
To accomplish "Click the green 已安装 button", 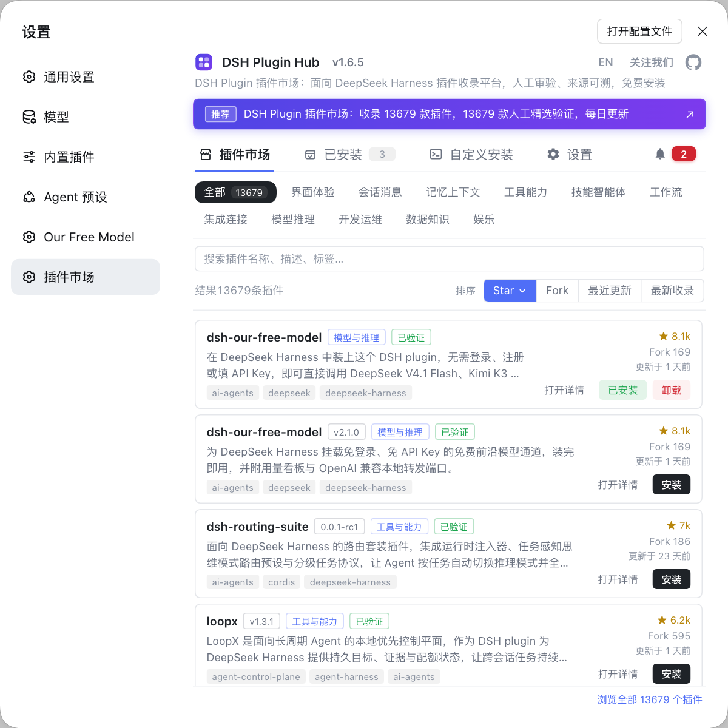I will (623, 390).
